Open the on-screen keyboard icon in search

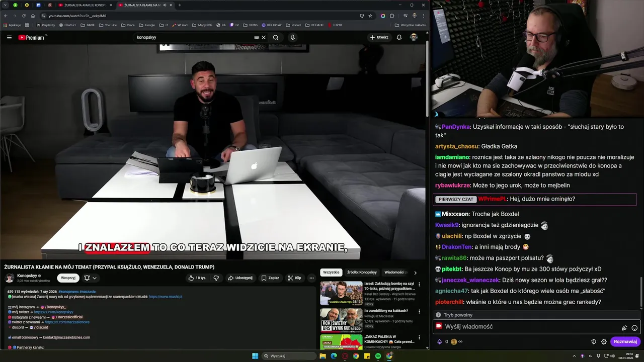pos(257,37)
